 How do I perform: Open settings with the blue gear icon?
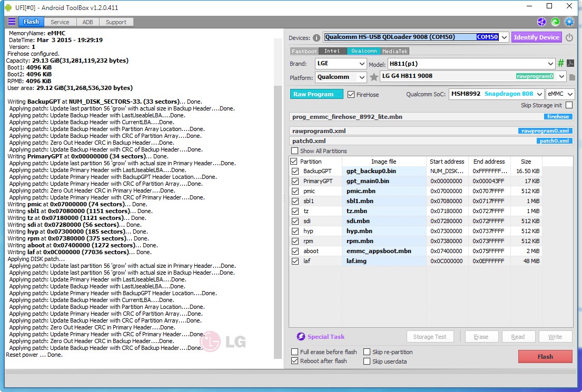click(x=569, y=22)
